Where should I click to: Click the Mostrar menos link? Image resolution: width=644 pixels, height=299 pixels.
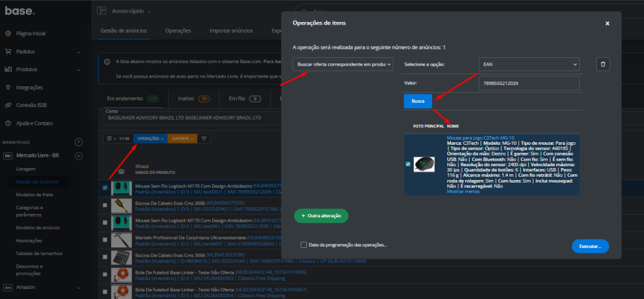(463, 191)
